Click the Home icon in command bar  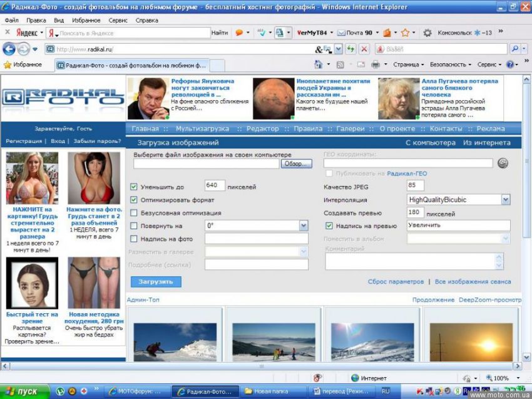[x=318, y=65]
